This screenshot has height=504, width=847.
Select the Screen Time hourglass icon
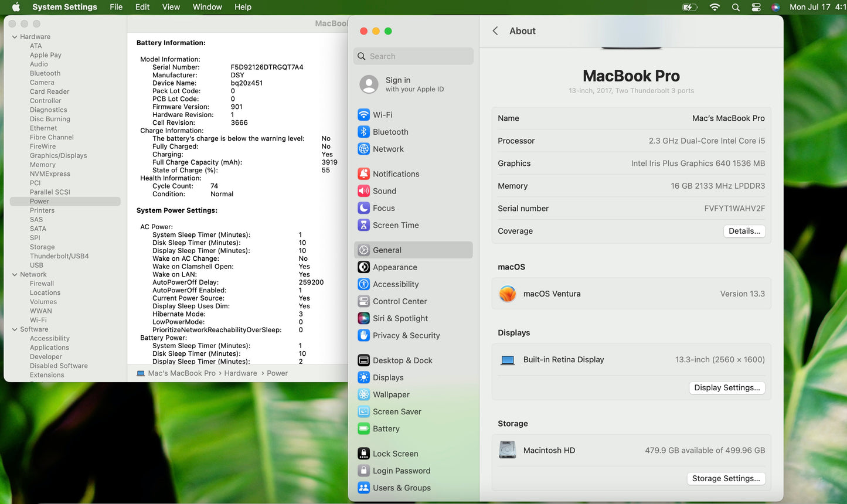point(363,225)
